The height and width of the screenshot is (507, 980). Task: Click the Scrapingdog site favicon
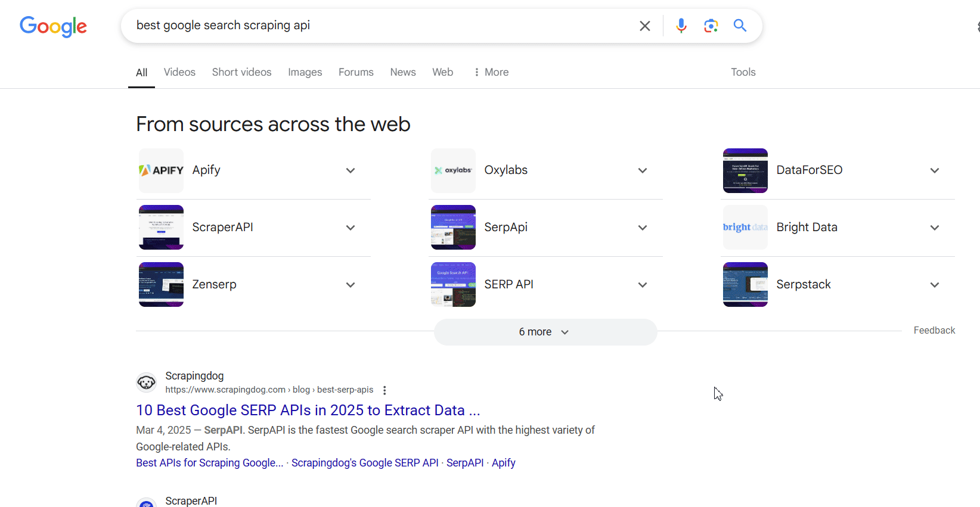146,382
